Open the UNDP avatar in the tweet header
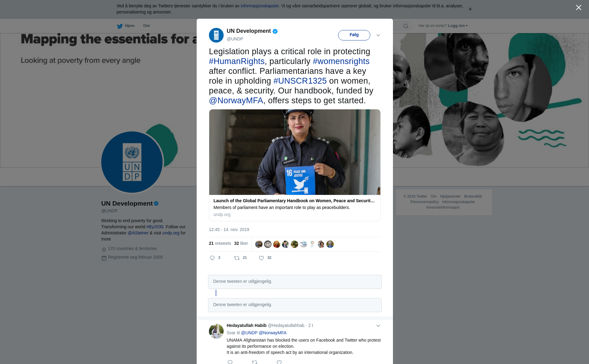Image resolution: width=589 pixels, height=364 pixels. tap(216, 35)
